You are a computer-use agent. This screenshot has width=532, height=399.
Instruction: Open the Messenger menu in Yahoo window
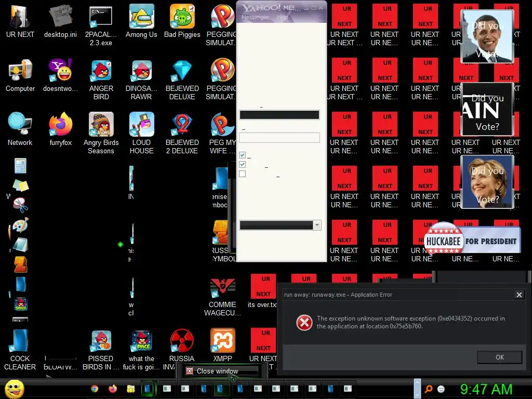pos(255,17)
